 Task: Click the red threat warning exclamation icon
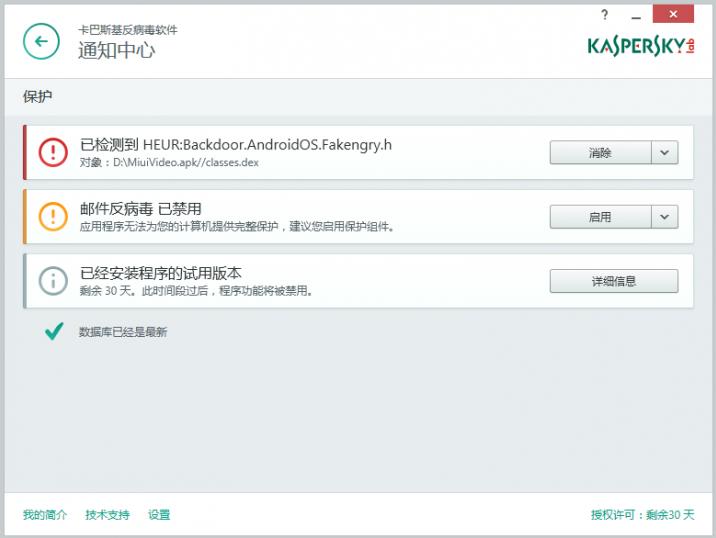click(x=53, y=153)
